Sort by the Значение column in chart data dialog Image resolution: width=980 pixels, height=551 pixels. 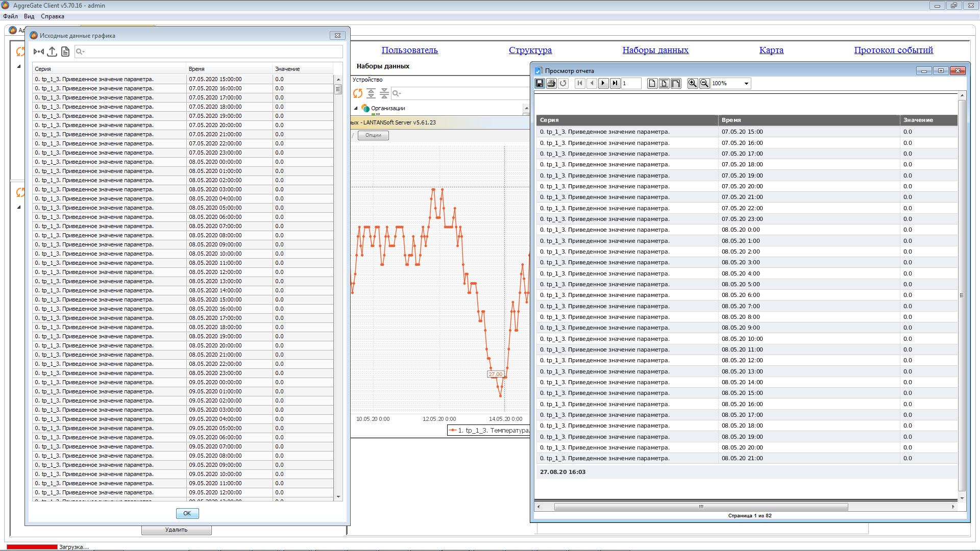[303, 69]
